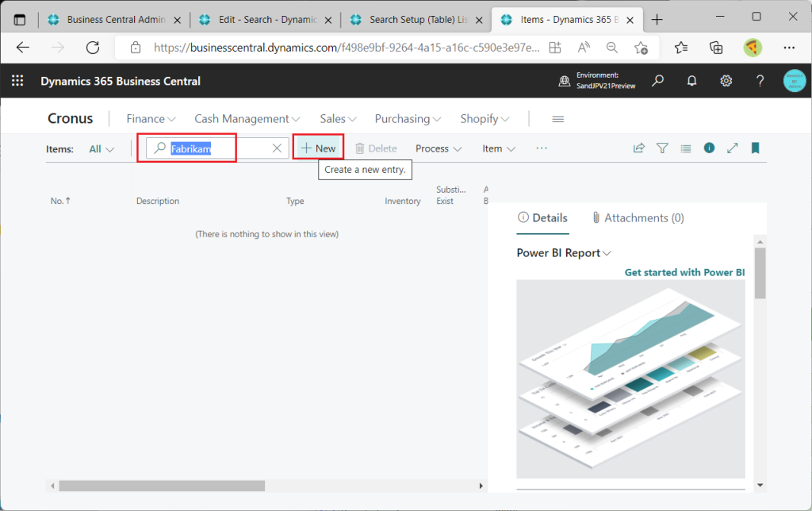Screen dimensions: 812x511
Task: Click the FactBox vertical scrollbar thumb
Action: [x=760, y=273]
